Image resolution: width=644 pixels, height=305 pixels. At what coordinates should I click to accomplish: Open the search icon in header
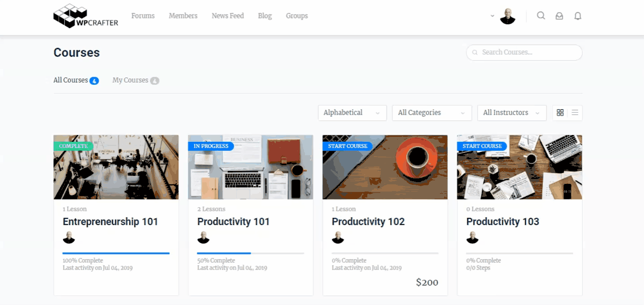[541, 16]
